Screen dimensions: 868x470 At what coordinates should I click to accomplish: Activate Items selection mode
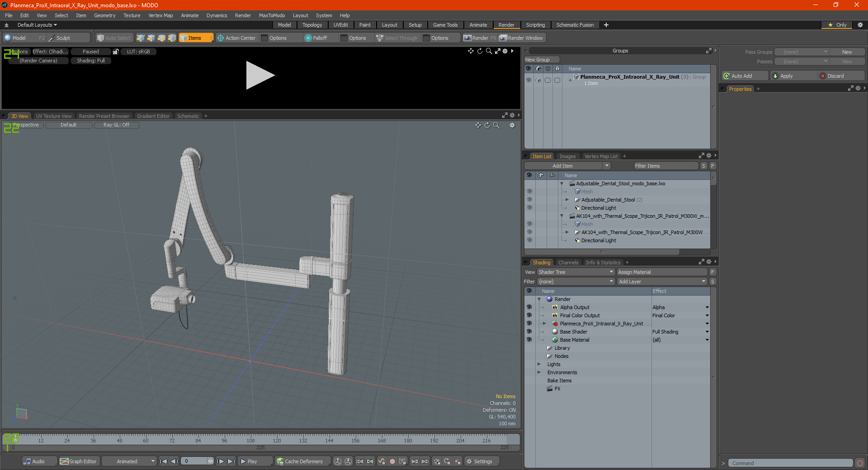196,38
